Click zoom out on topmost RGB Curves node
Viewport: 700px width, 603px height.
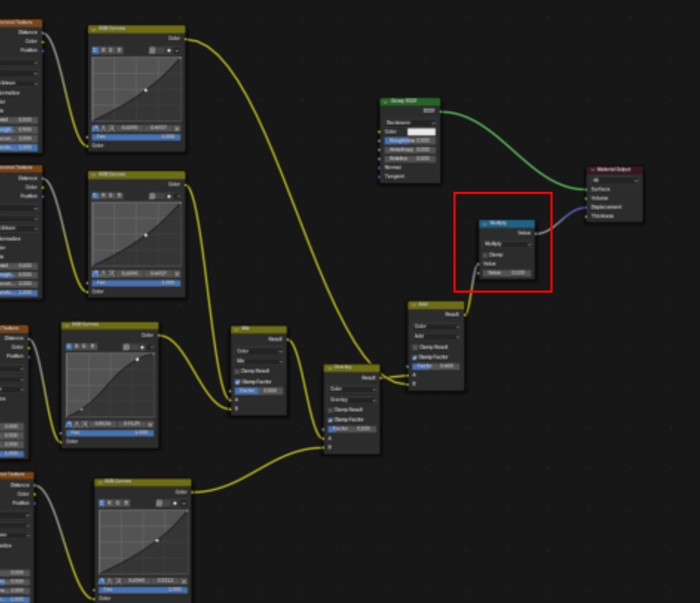click(160, 50)
